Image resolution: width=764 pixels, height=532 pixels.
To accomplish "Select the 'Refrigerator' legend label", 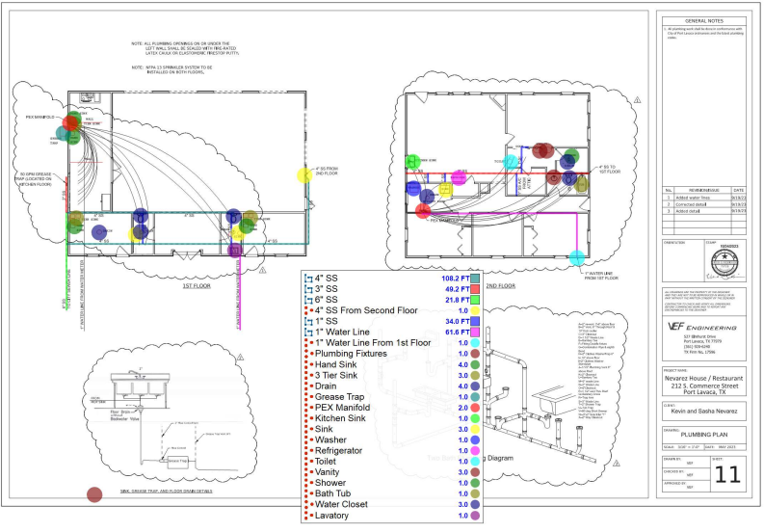I will pos(338,451).
